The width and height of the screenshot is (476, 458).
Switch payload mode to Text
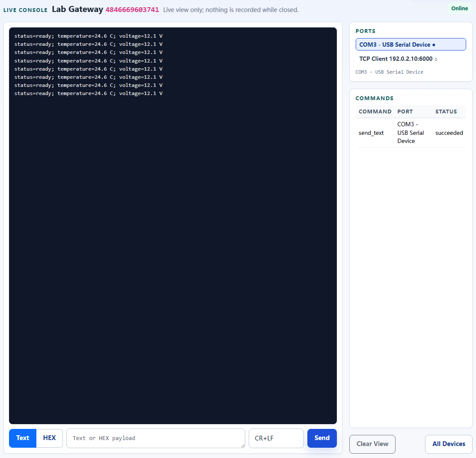pos(23,438)
